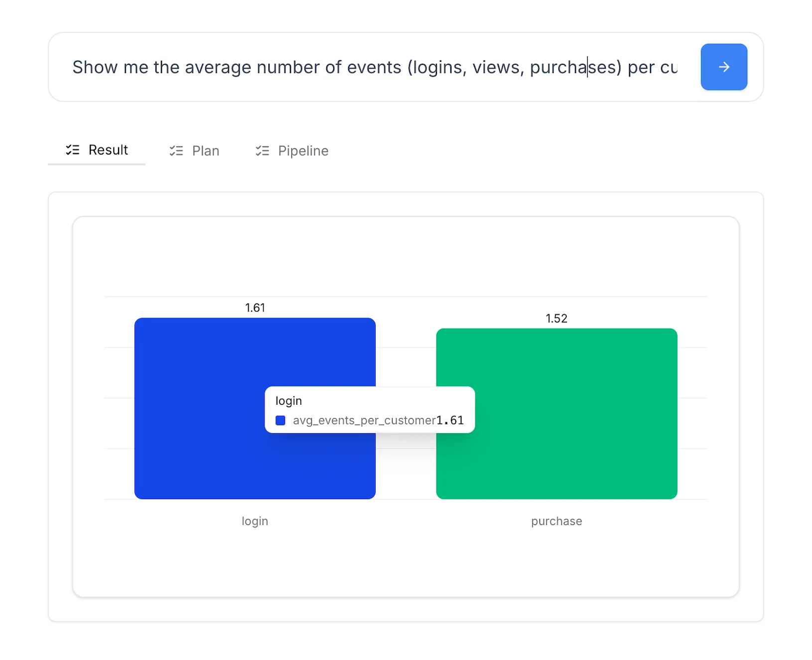Click the blue arrow submit button
Image resolution: width=812 pixels, height=660 pixels.
point(723,67)
